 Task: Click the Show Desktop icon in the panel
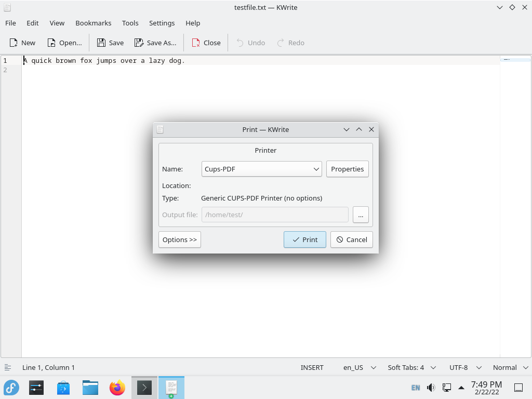point(518,388)
